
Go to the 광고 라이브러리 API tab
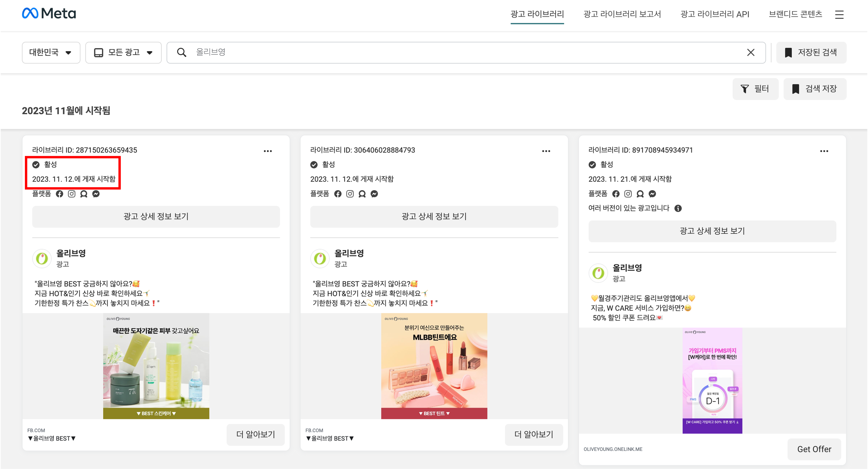click(715, 14)
